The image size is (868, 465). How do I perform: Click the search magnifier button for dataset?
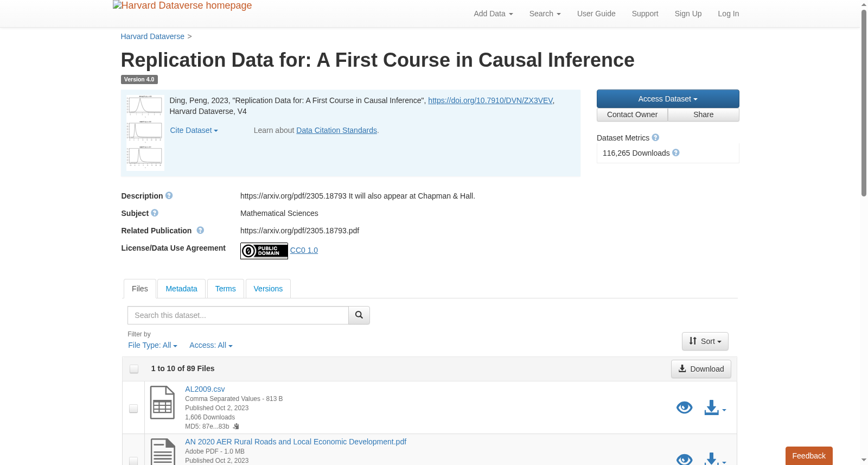point(359,315)
